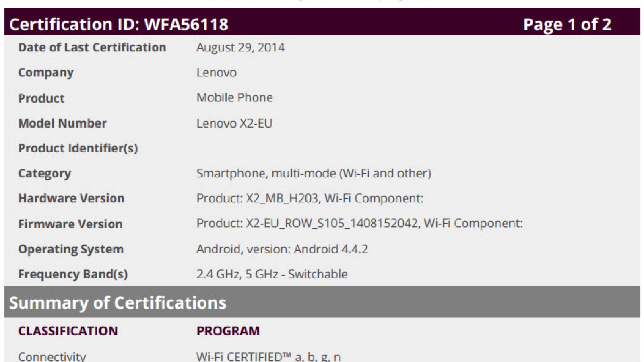
Task: Select the Lenovo company name value
Action: 216,72
